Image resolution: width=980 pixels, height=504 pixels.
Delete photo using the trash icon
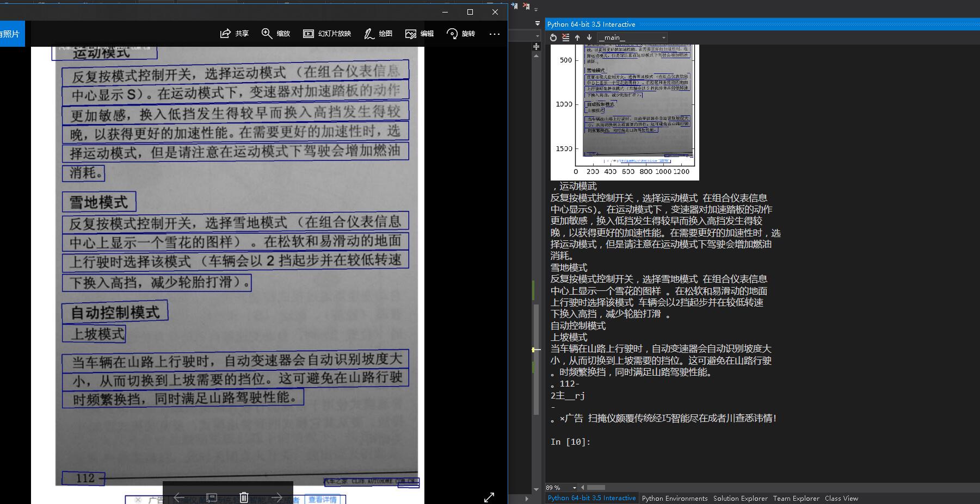(244, 497)
